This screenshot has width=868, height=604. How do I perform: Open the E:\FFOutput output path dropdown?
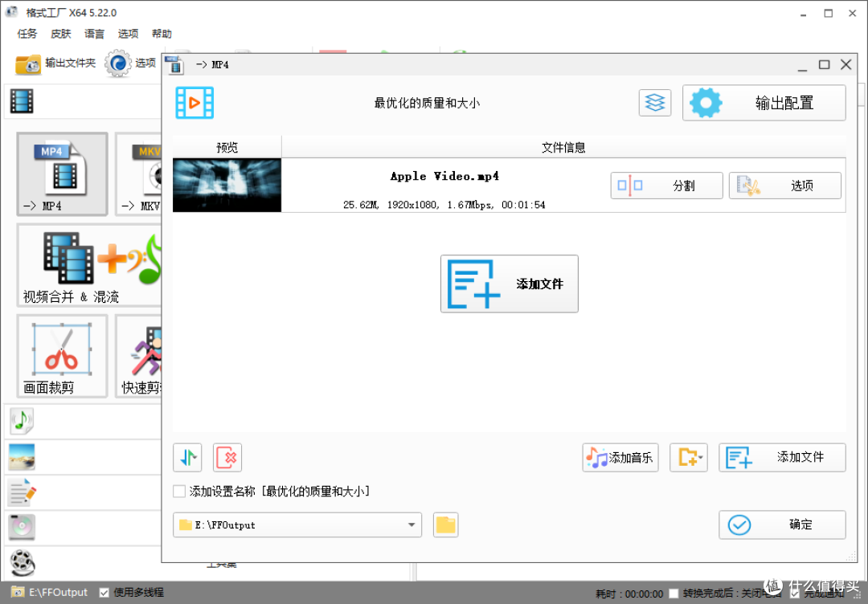(x=297, y=525)
